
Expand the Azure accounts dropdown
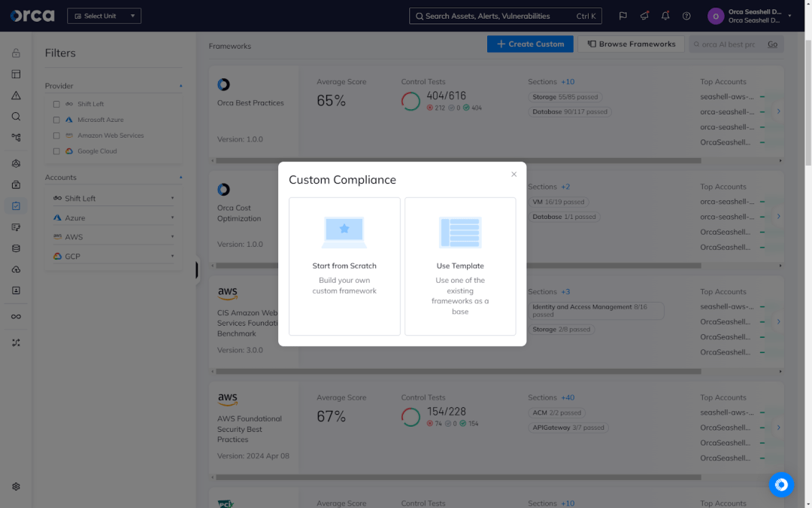tap(114, 217)
